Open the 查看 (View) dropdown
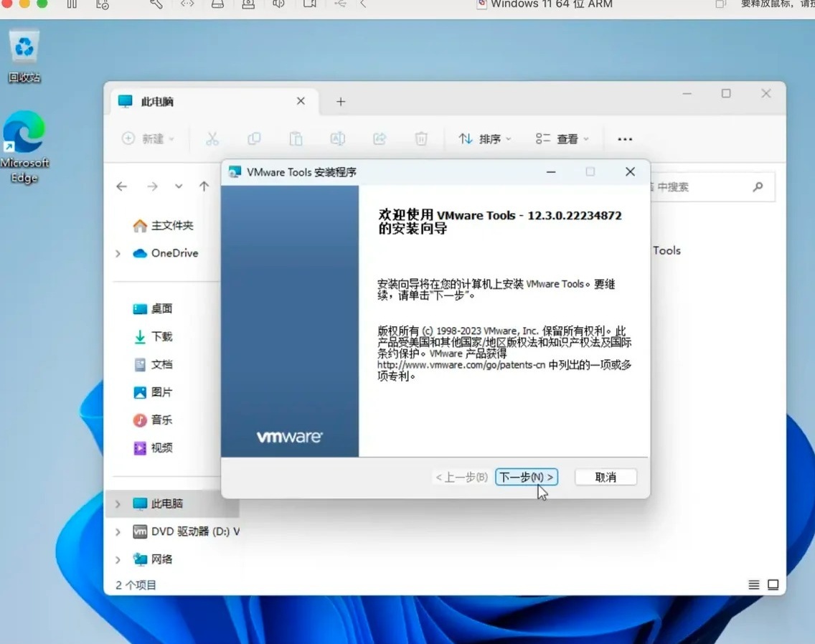The image size is (815, 644). coord(562,139)
